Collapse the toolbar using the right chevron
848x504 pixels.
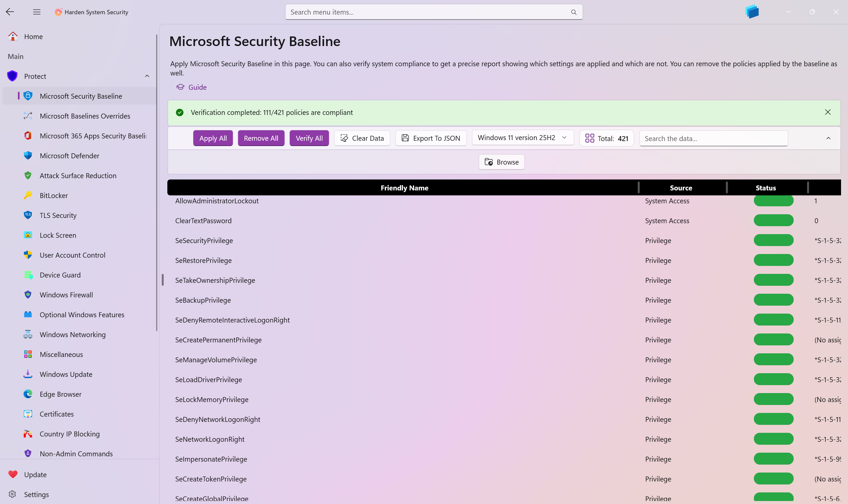828,138
